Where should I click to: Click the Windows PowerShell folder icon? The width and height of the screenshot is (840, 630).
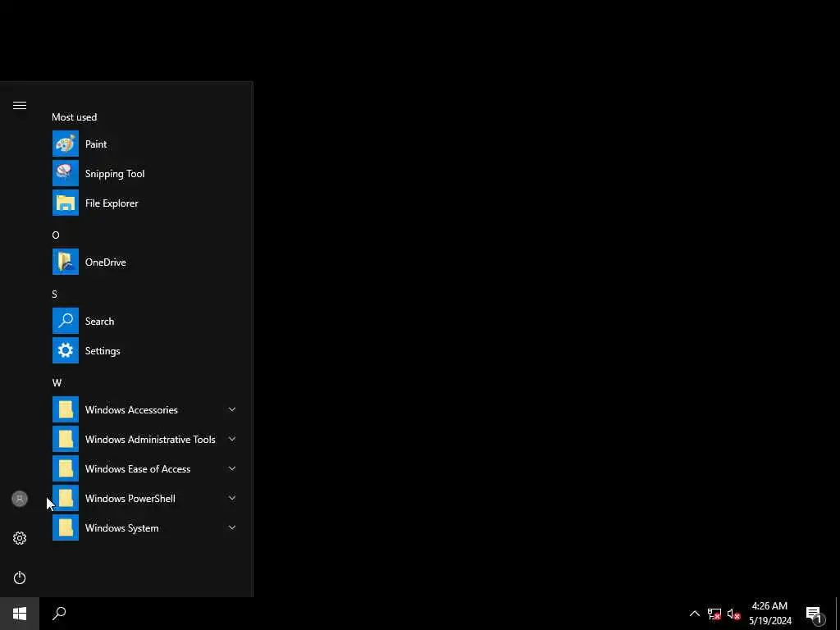66,498
